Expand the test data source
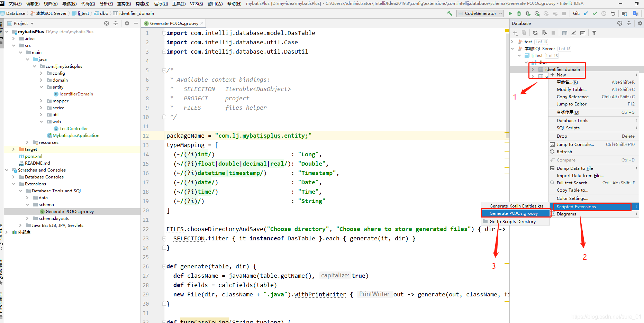The width and height of the screenshot is (644, 323). coord(513,41)
